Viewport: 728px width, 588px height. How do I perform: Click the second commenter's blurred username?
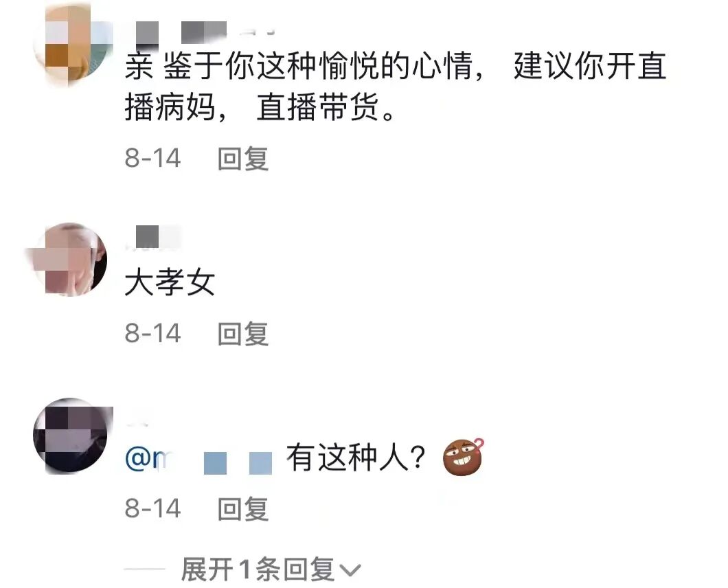click(x=152, y=237)
